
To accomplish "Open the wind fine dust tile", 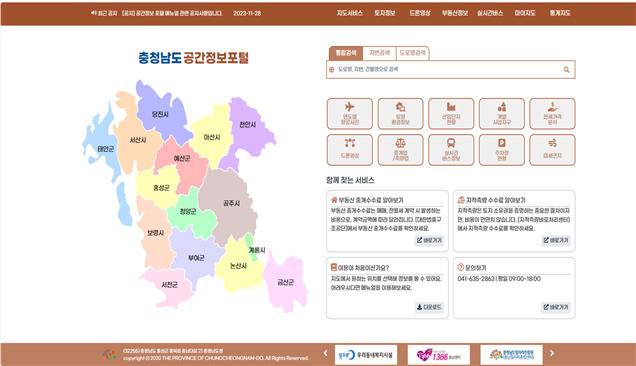I will click(552, 150).
